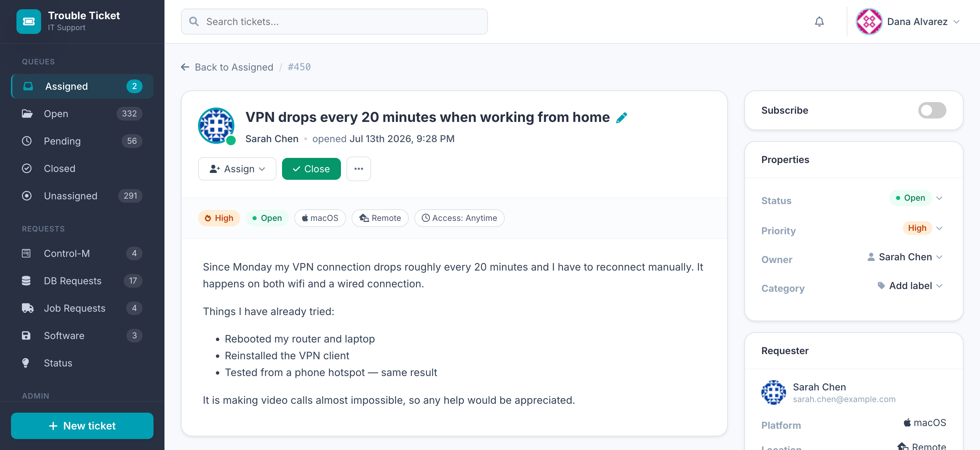Click Sarah Chen name under ticket title
The height and width of the screenshot is (450, 980).
[272, 139]
